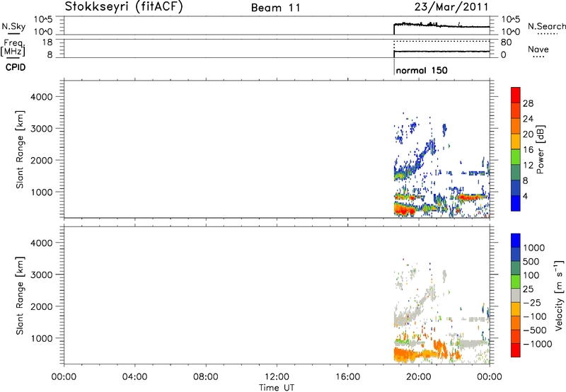Click the '3000' label on Velocity panel axis
The width and height of the screenshot is (566, 392).
(x=42, y=275)
